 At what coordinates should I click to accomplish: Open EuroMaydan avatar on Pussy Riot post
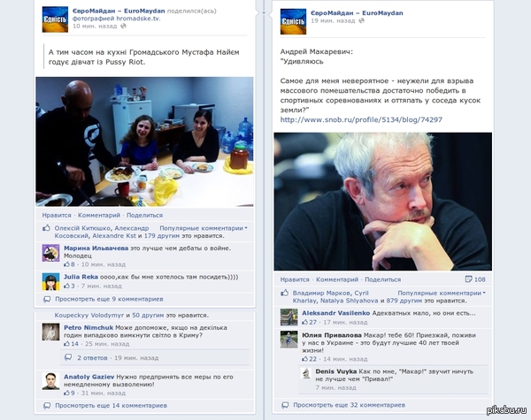tap(55, 19)
